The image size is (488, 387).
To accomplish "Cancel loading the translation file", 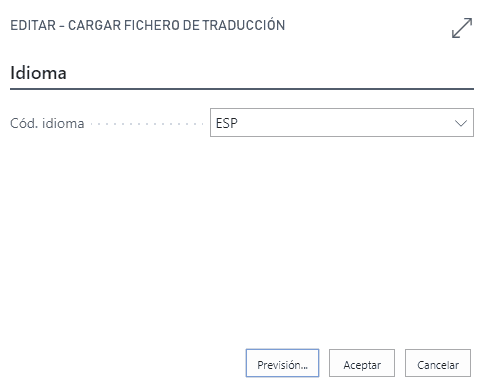I will tap(438, 363).
